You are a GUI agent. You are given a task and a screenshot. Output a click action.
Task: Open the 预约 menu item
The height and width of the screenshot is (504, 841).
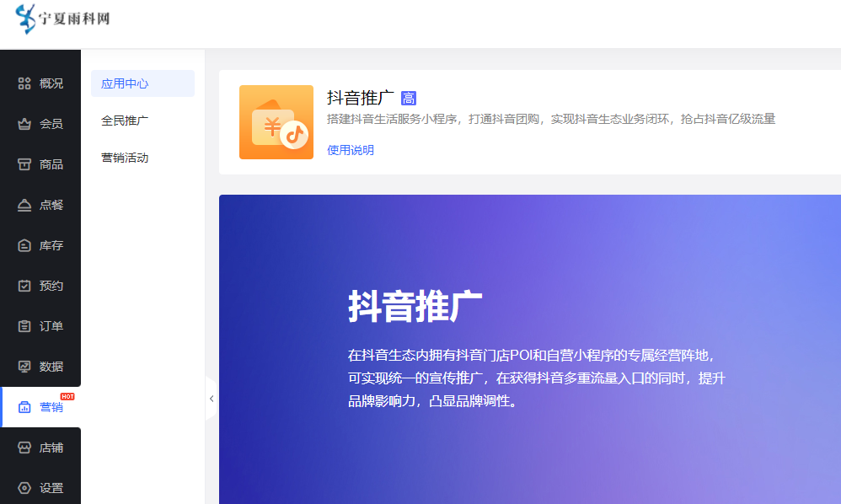click(40, 286)
